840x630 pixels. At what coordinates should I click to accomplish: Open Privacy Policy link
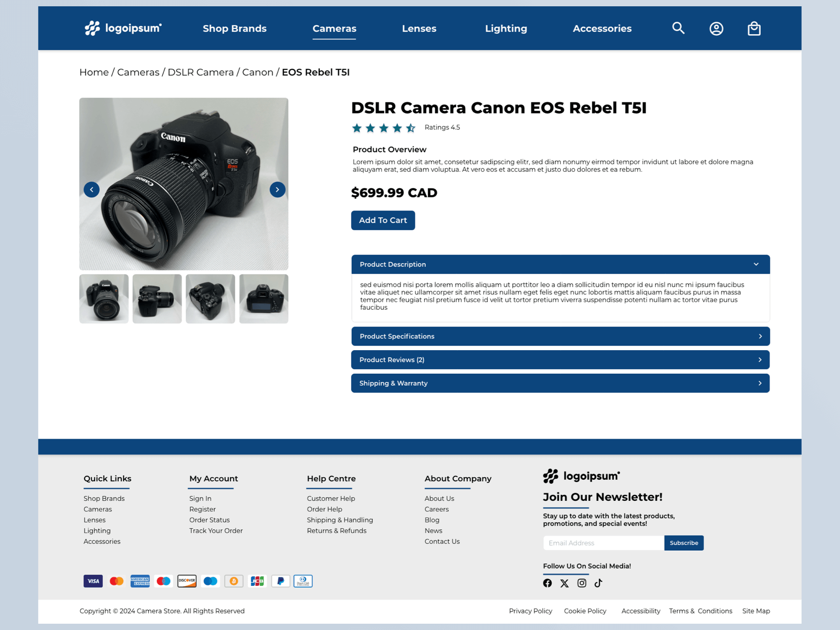click(x=530, y=611)
